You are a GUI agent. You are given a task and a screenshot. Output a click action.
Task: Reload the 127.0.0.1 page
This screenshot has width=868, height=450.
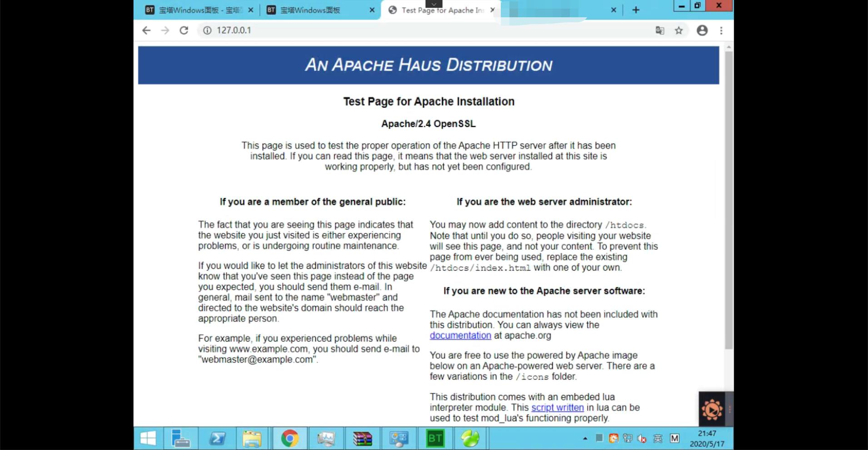click(x=184, y=30)
